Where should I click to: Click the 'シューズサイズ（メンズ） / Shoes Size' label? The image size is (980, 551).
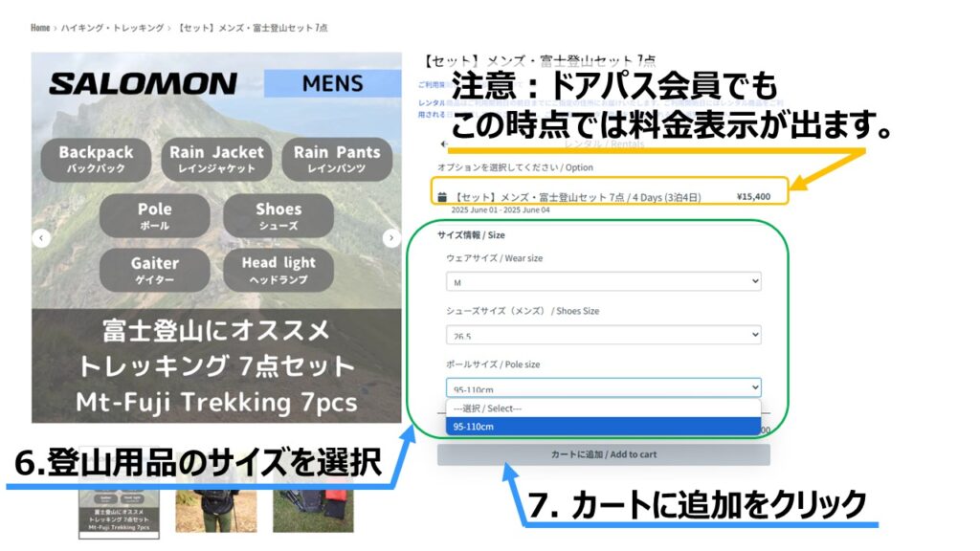click(523, 311)
